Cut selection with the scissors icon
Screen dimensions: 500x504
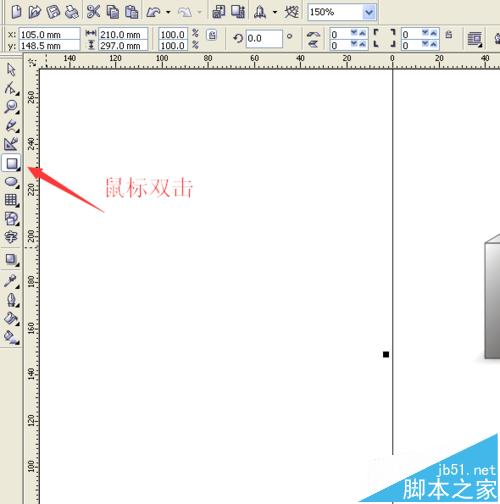pyautogui.click(x=93, y=12)
